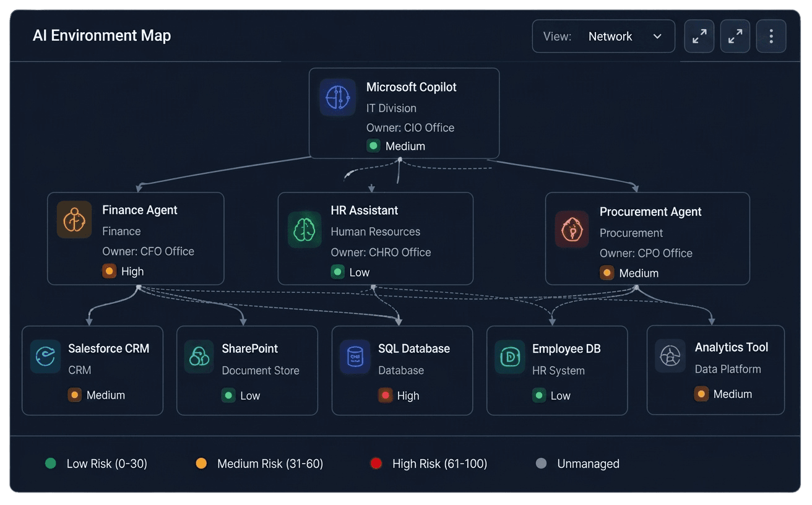This screenshot has width=812, height=505.
Task: Open the three-dot more options menu
Action: 771,37
